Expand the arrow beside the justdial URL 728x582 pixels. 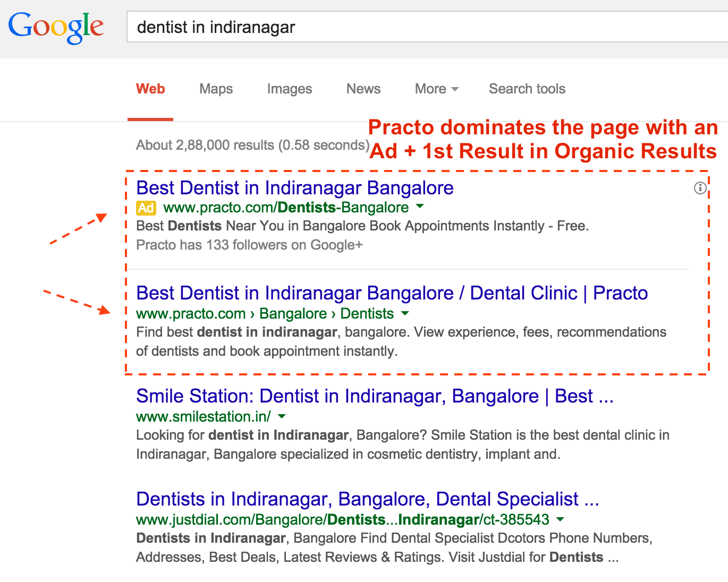(560, 519)
